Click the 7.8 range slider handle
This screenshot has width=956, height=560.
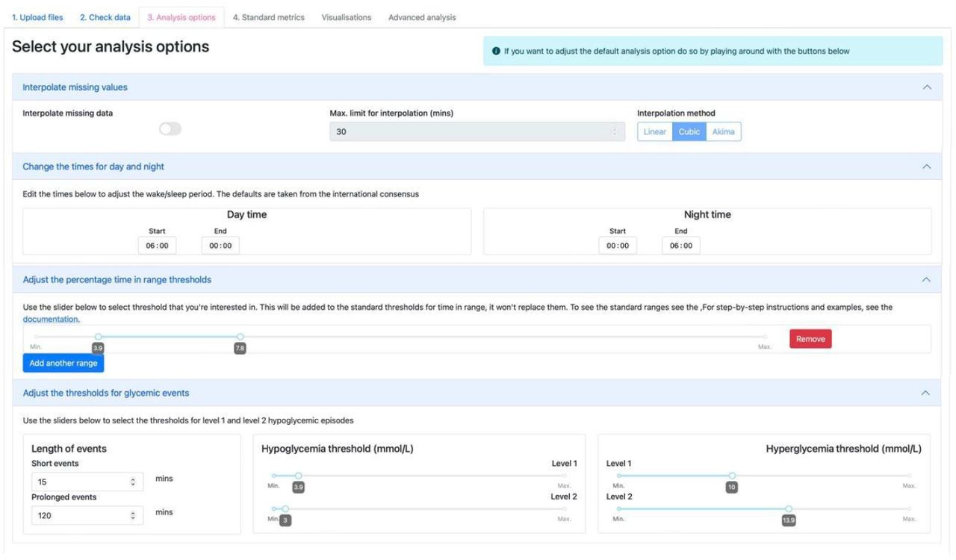coord(240,337)
